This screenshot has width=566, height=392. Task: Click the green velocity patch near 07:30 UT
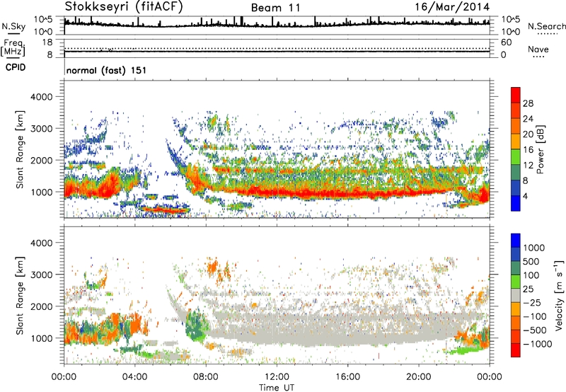tap(196, 328)
